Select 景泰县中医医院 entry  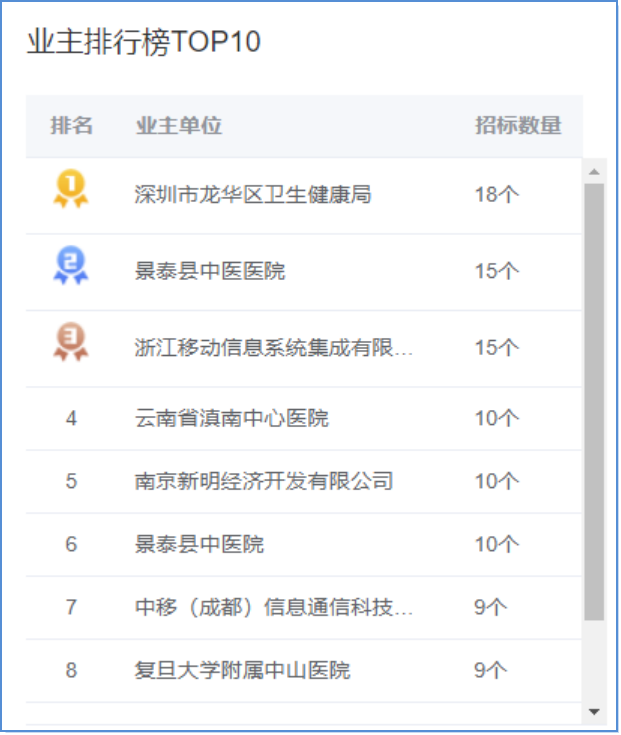click(210, 271)
